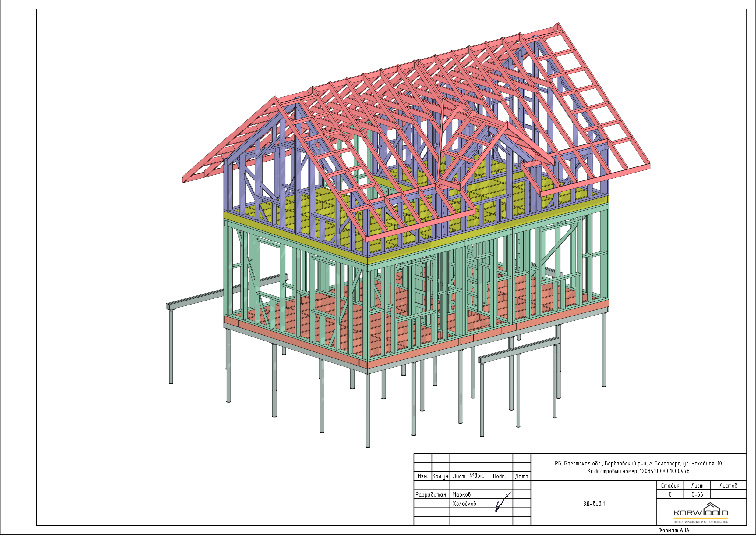Click the name 'Марков'

[462, 494]
